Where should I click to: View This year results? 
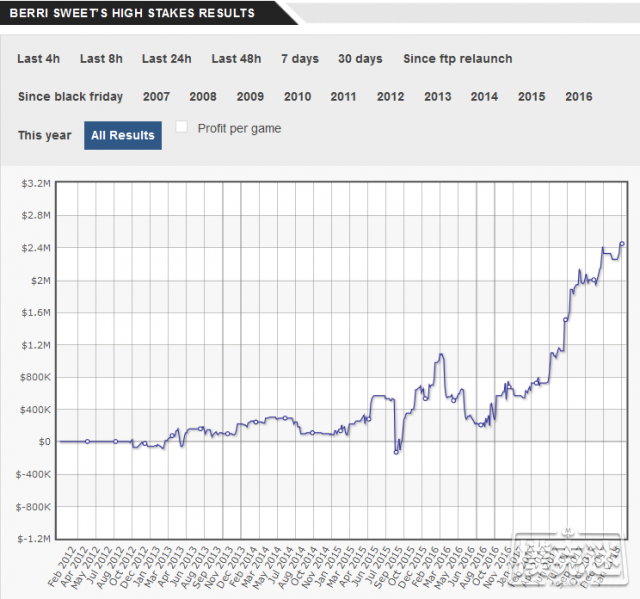tap(44, 135)
